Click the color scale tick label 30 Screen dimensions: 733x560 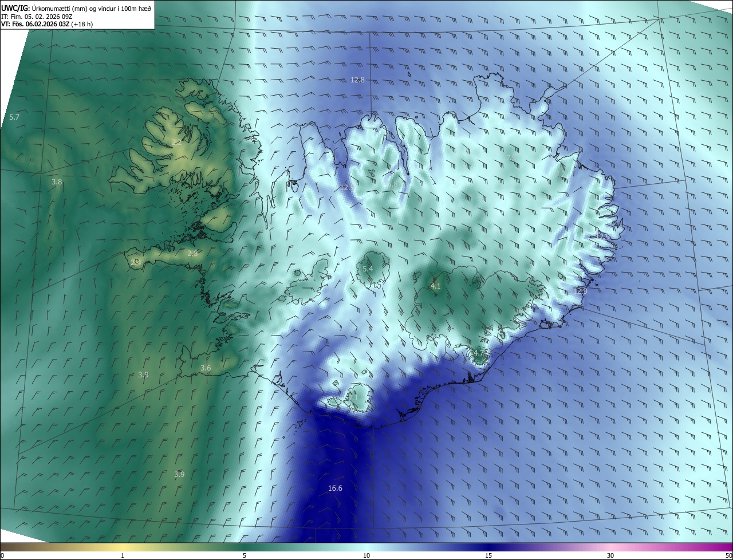point(610,555)
